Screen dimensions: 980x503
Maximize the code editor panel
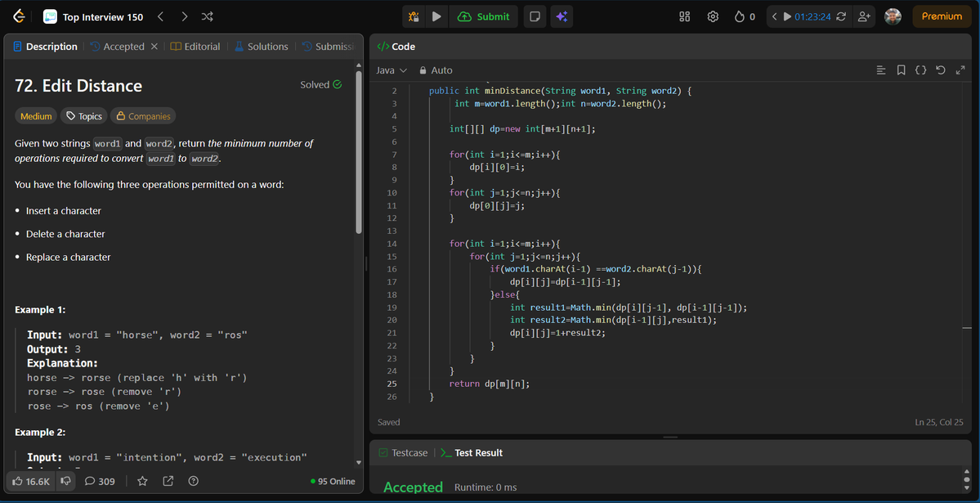tap(960, 70)
